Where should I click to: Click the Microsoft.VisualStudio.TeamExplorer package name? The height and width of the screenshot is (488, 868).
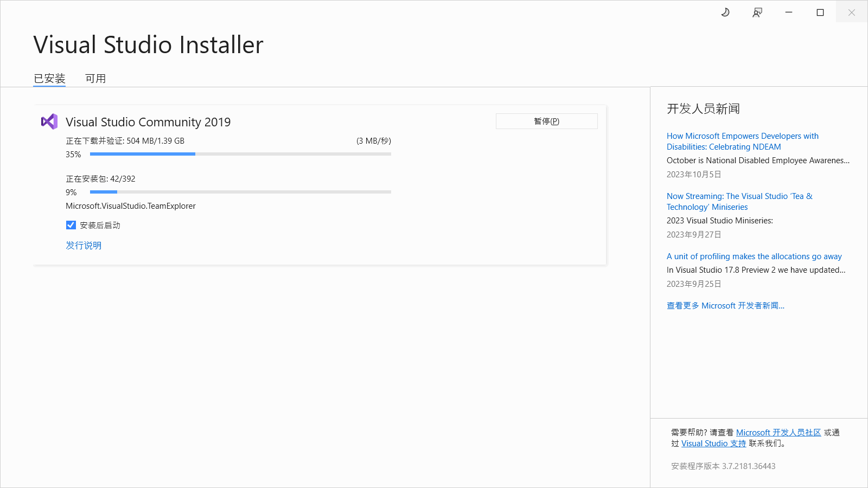click(x=131, y=206)
